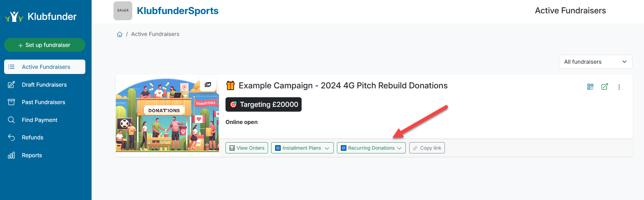Click the change campaign image icon
This screenshot has height=200, width=644.
pos(208,85)
